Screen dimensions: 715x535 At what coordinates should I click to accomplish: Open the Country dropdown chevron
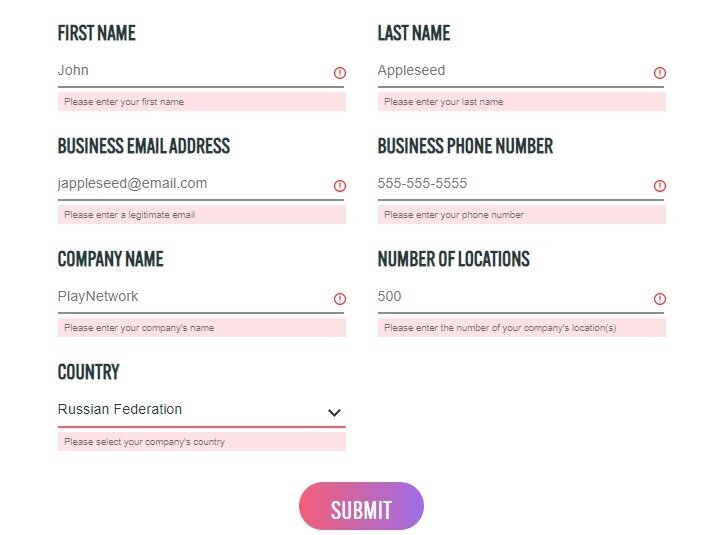[x=334, y=412]
